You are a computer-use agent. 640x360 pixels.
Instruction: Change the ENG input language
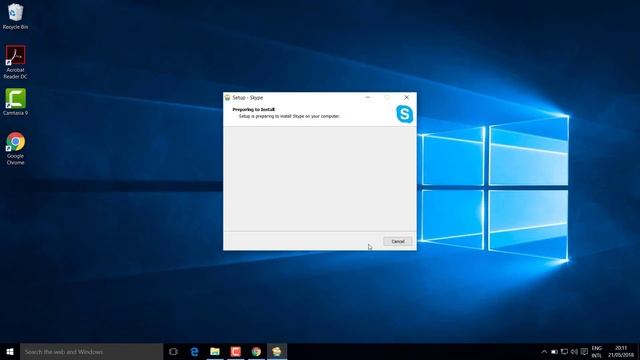[596, 351]
